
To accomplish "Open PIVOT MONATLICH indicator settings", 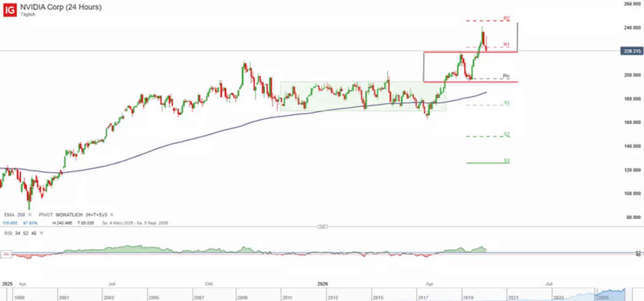I will coord(73,215).
